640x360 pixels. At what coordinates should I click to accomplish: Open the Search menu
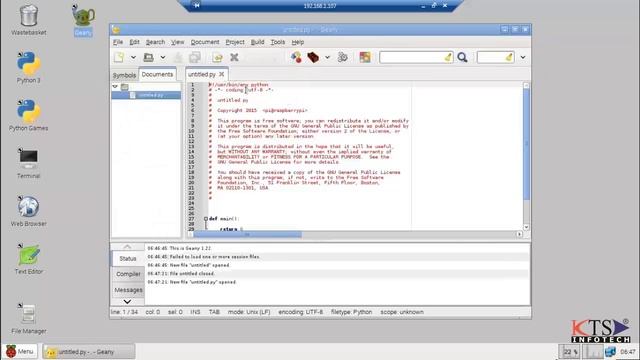point(156,42)
